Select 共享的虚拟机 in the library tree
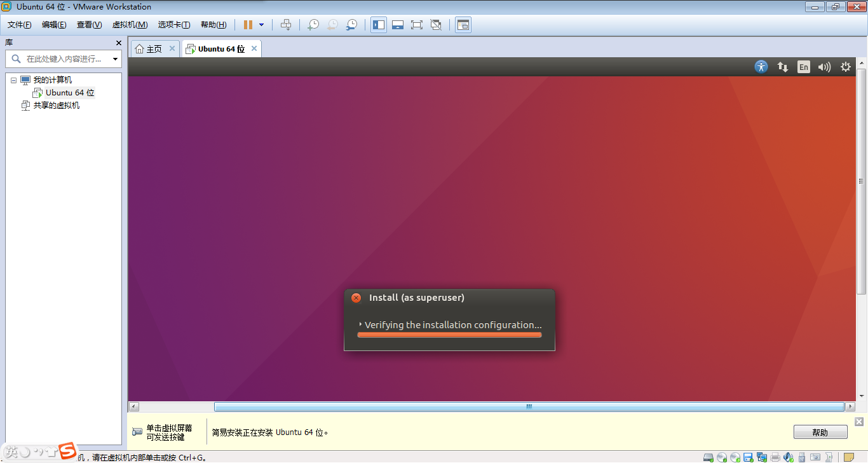This screenshot has height=463, width=868. click(x=57, y=106)
